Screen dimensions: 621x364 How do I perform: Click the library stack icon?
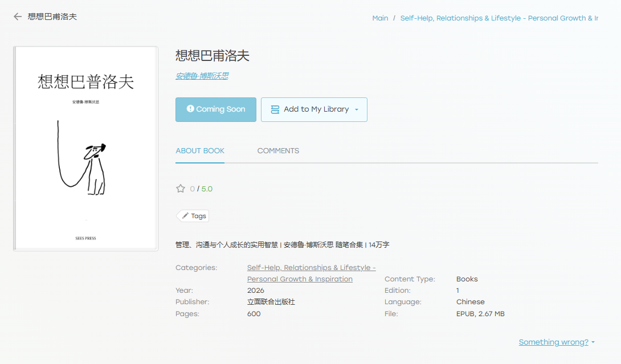click(x=275, y=109)
